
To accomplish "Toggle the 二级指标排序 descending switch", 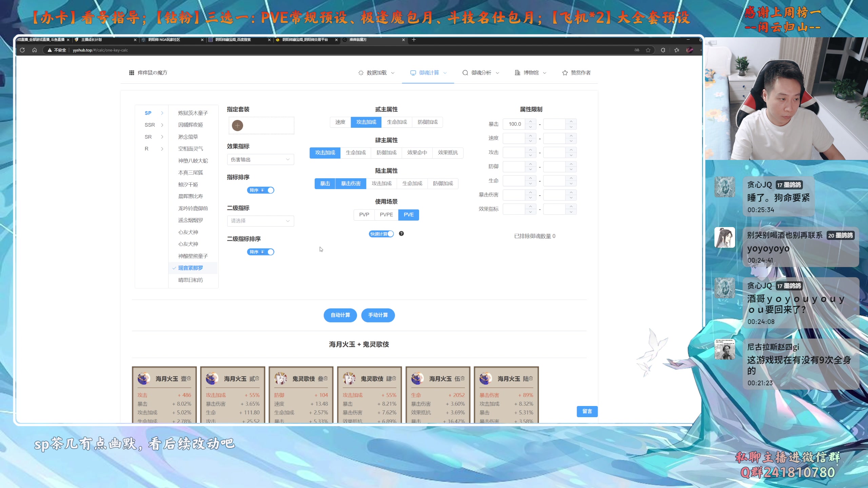I will point(260,252).
